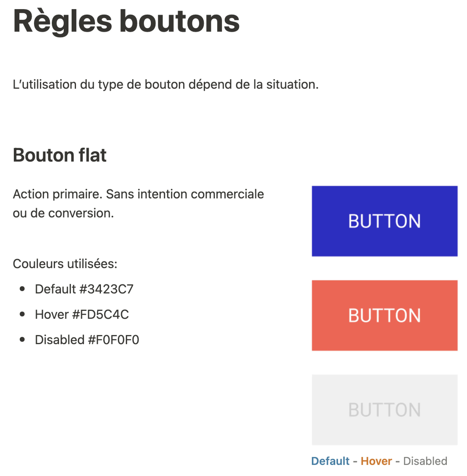The image size is (467, 476).
Task: Select the "#F0F0F0" hex code text
Action: click(x=114, y=340)
